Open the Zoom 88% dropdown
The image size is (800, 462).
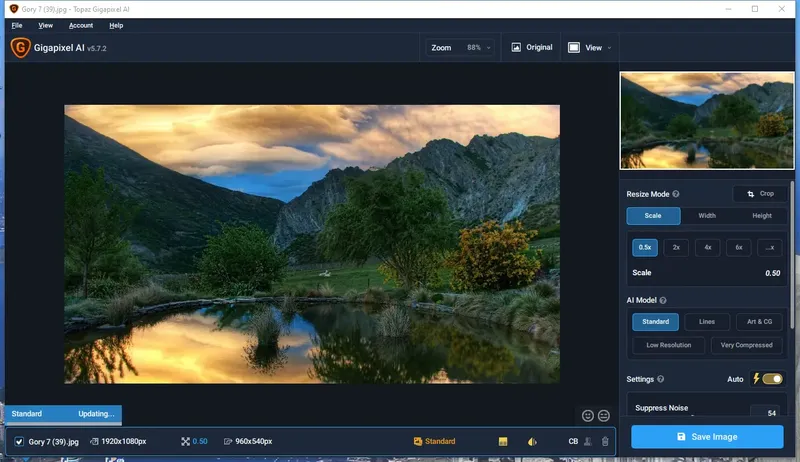tap(460, 47)
